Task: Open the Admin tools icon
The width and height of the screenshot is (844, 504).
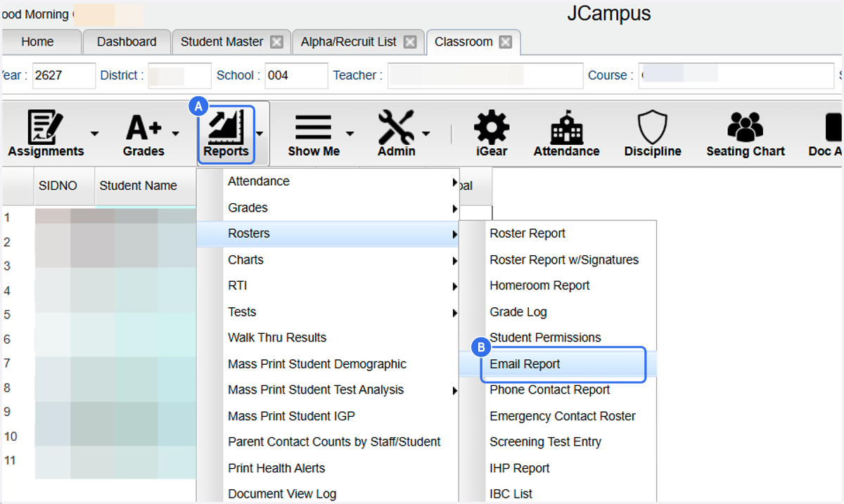Action: tap(396, 129)
